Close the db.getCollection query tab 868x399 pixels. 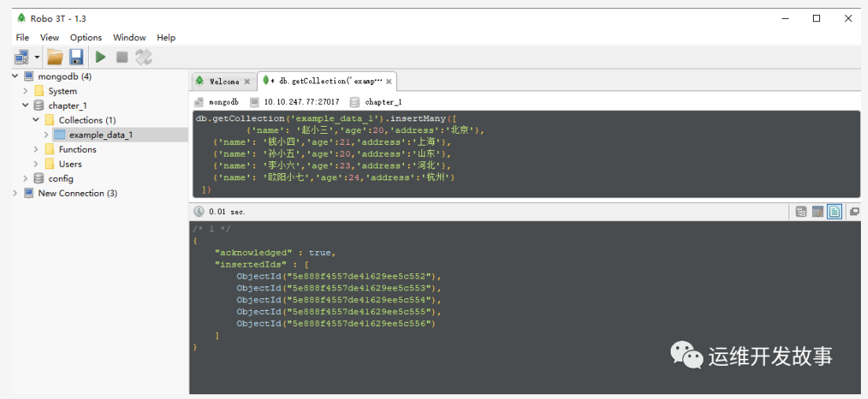[388, 82]
